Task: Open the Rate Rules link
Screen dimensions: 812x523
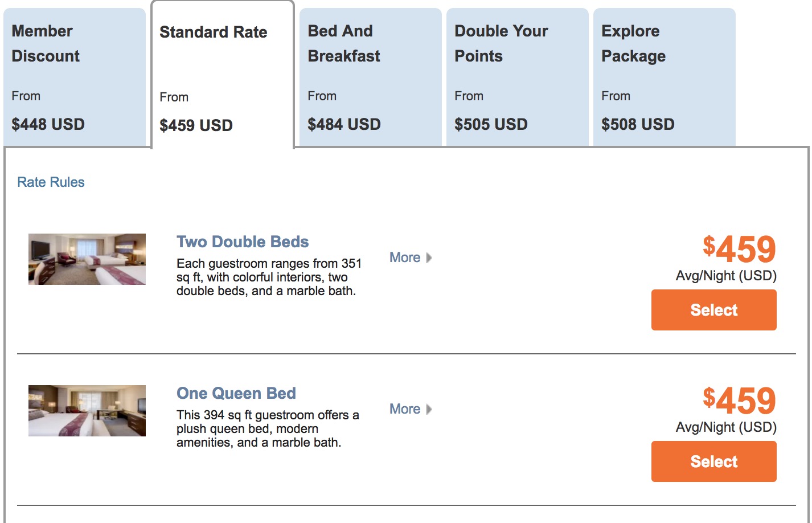Action: click(x=51, y=182)
